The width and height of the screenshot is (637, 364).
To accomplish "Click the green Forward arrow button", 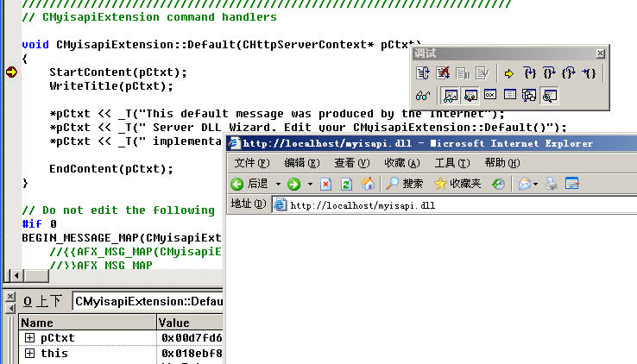I will [293, 185].
